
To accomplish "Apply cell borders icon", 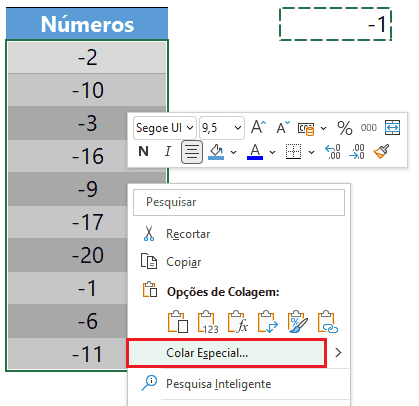I will pyautogui.click(x=293, y=152).
